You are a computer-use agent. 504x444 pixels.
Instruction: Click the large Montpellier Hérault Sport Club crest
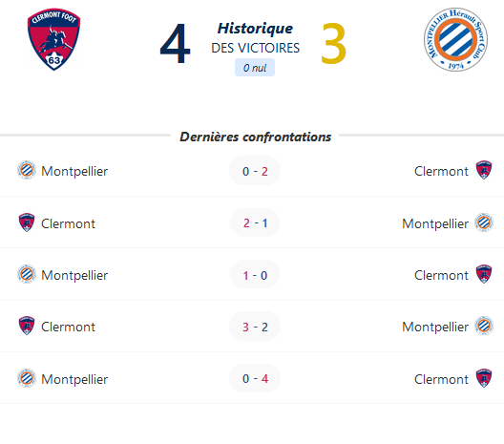(455, 39)
